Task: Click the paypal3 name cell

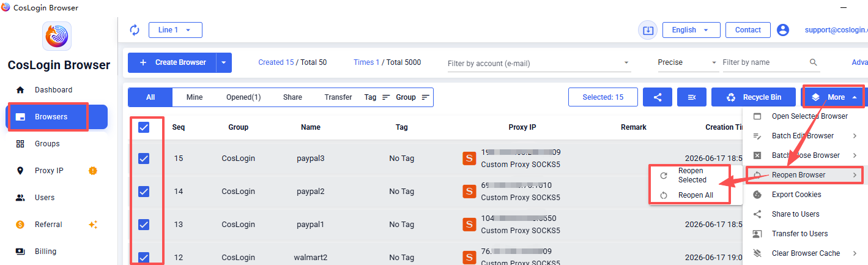Action: click(311, 159)
